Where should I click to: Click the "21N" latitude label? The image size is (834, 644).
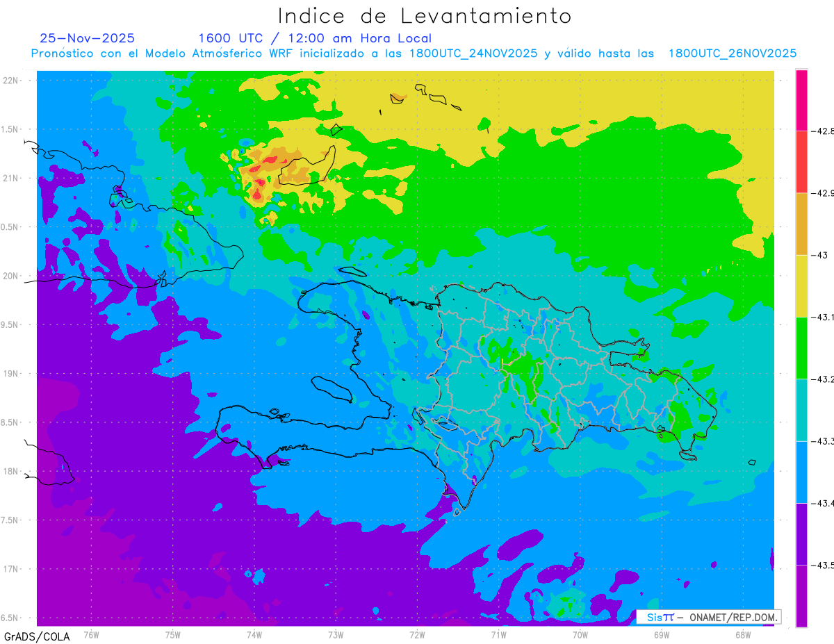(10, 178)
